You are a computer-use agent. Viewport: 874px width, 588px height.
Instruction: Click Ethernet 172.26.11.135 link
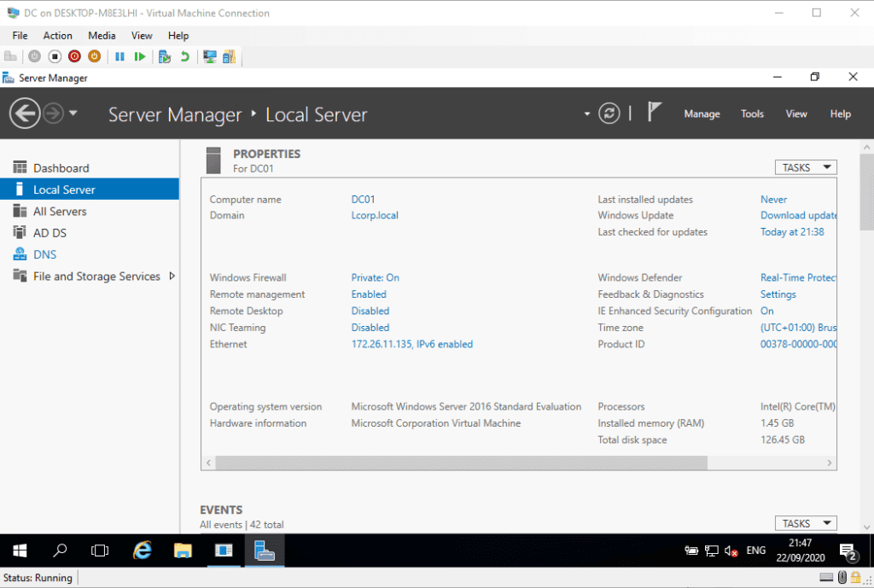click(x=412, y=345)
